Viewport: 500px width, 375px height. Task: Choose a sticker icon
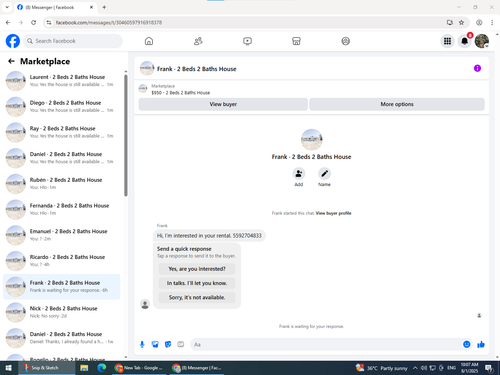(168, 344)
